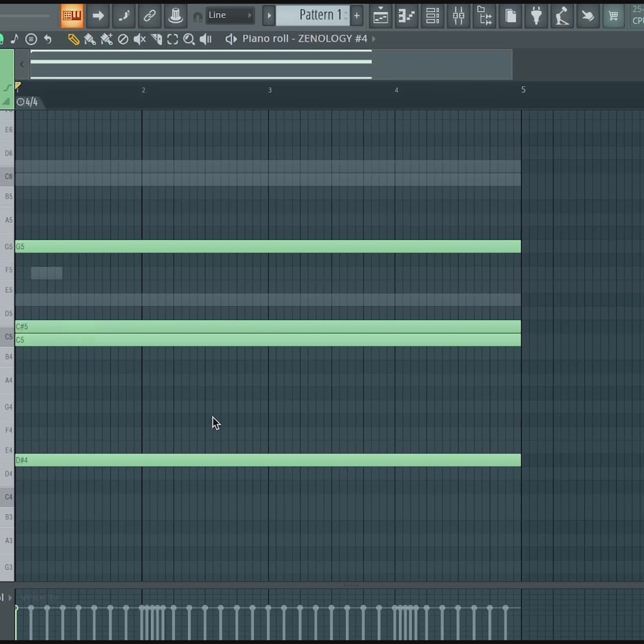Expand the arrow after ZENOLOGY #4 title

point(374,39)
